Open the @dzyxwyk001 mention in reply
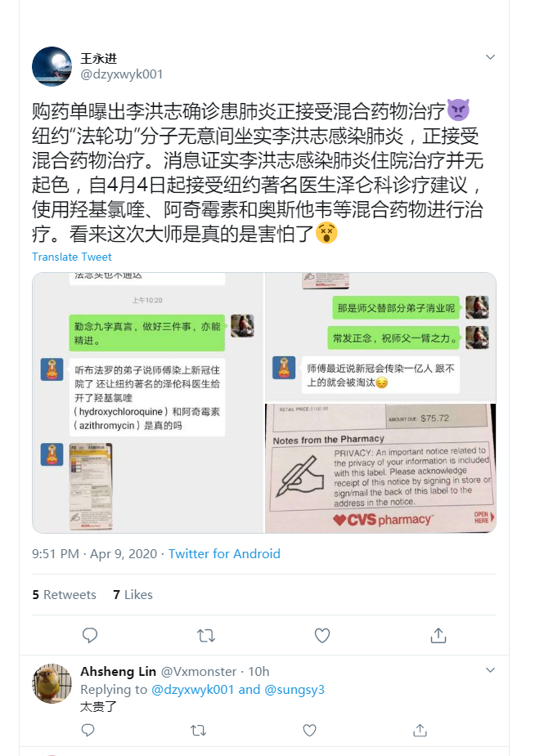 click(x=193, y=690)
